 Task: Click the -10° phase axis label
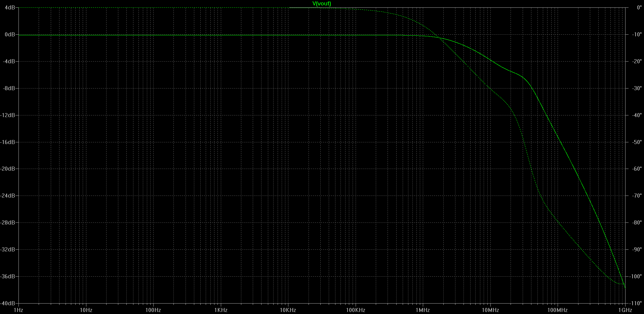click(637, 34)
